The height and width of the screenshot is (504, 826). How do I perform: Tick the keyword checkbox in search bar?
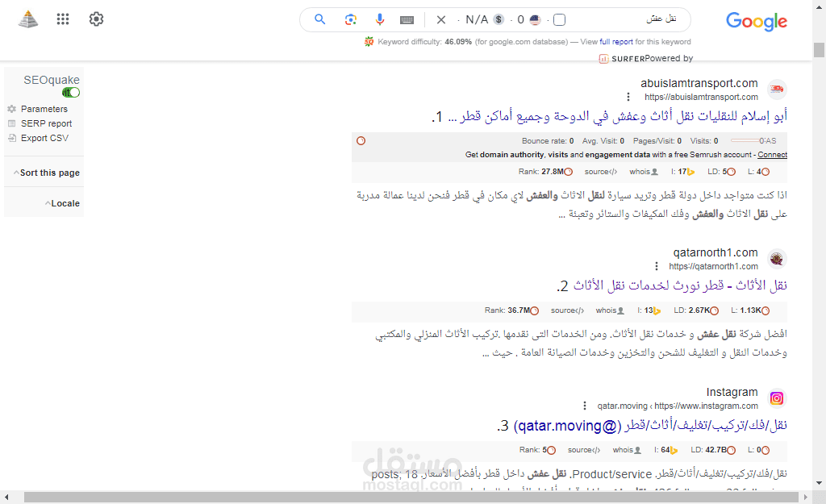coord(560,20)
